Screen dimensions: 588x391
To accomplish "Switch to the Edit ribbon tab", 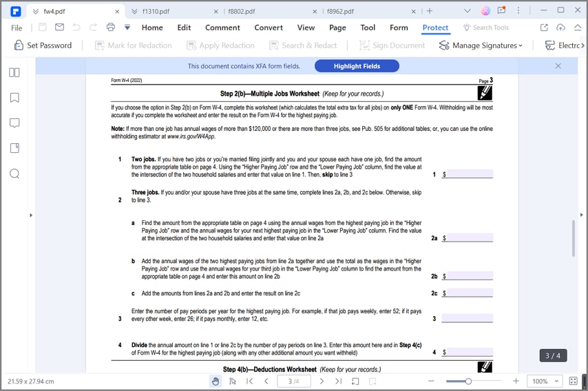I will pos(184,28).
